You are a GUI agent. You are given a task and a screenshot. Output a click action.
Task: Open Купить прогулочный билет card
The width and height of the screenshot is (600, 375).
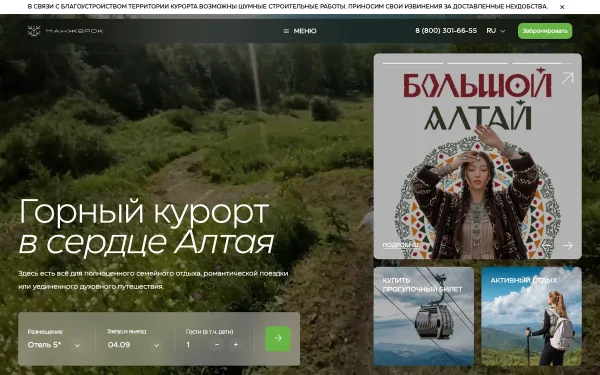click(x=424, y=316)
